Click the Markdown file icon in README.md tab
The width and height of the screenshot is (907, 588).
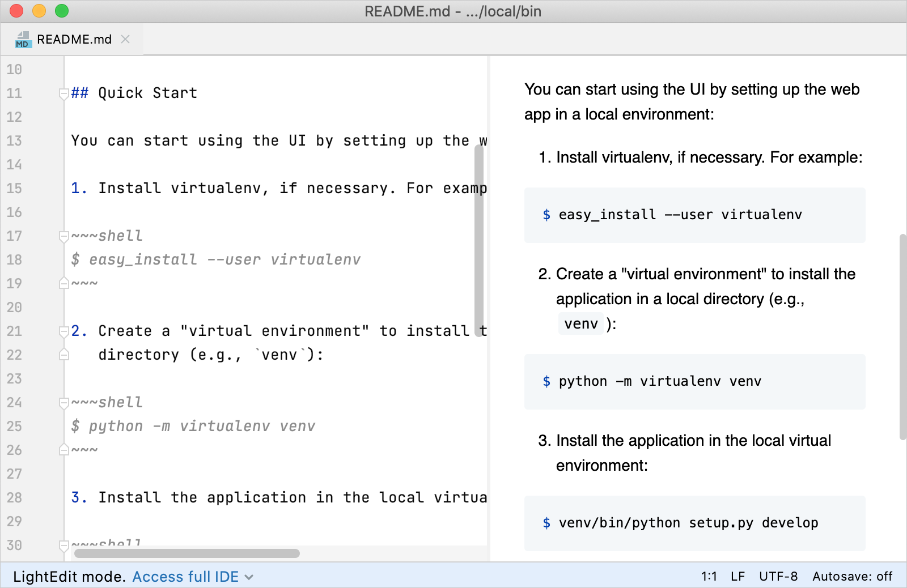click(23, 40)
